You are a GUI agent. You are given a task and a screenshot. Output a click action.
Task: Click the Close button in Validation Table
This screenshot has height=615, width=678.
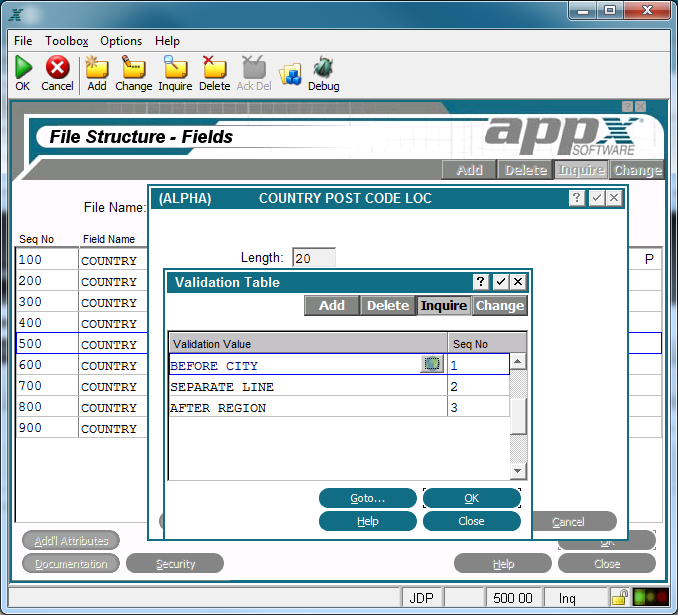[472, 521]
